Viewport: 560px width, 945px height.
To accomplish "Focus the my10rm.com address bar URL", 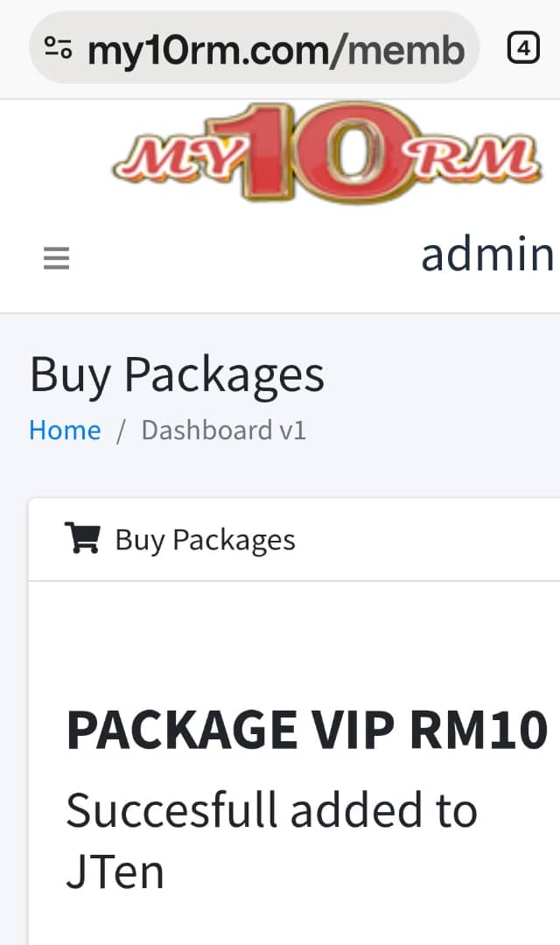I will click(x=276, y=51).
